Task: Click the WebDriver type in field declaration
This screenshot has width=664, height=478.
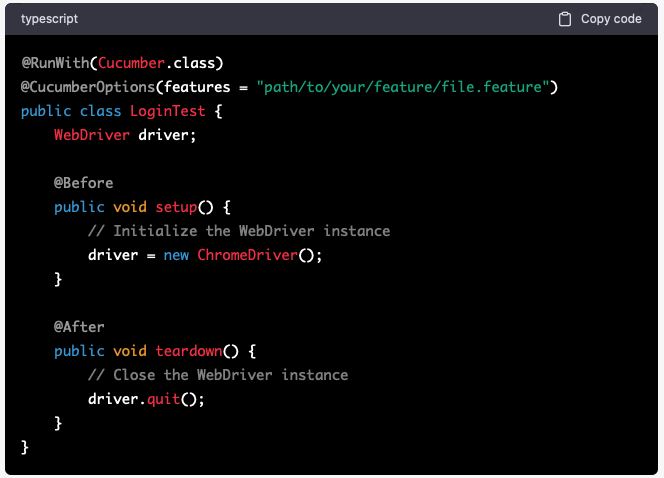Action: click(91, 135)
